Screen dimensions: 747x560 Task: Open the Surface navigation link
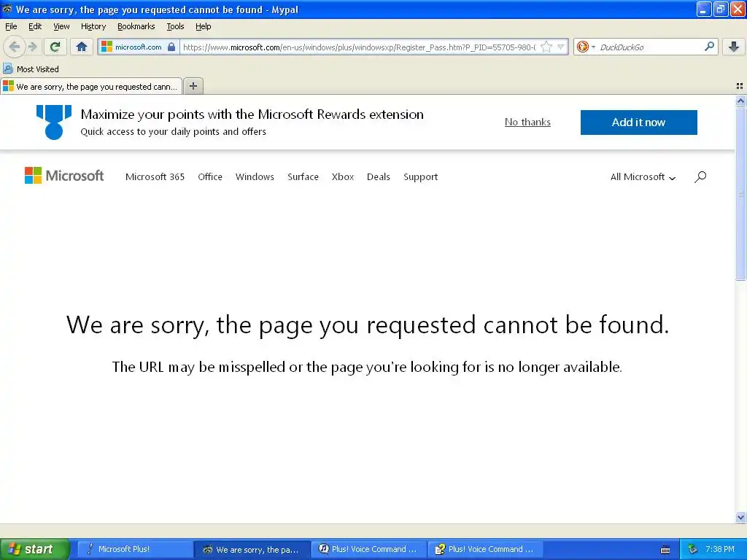coord(303,176)
